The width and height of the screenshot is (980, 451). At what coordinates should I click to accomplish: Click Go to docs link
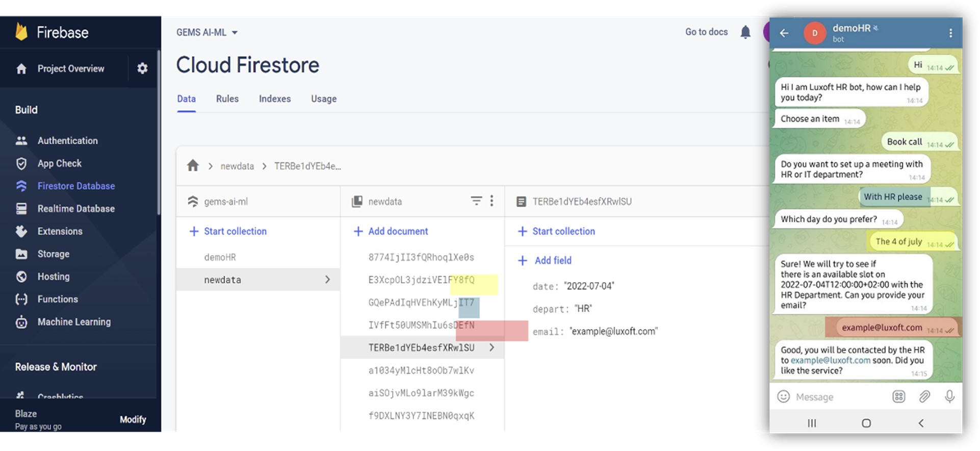click(x=706, y=32)
